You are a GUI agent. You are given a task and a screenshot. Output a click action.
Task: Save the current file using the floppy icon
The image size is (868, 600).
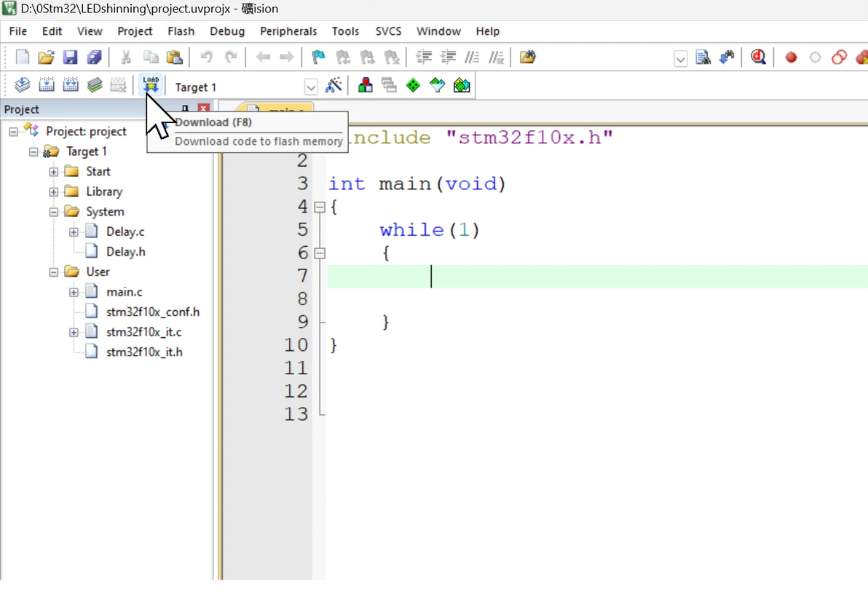(70, 57)
